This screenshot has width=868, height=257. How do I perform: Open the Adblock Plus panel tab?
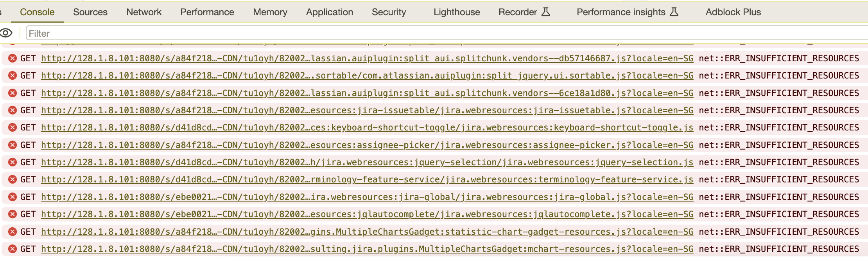[733, 12]
